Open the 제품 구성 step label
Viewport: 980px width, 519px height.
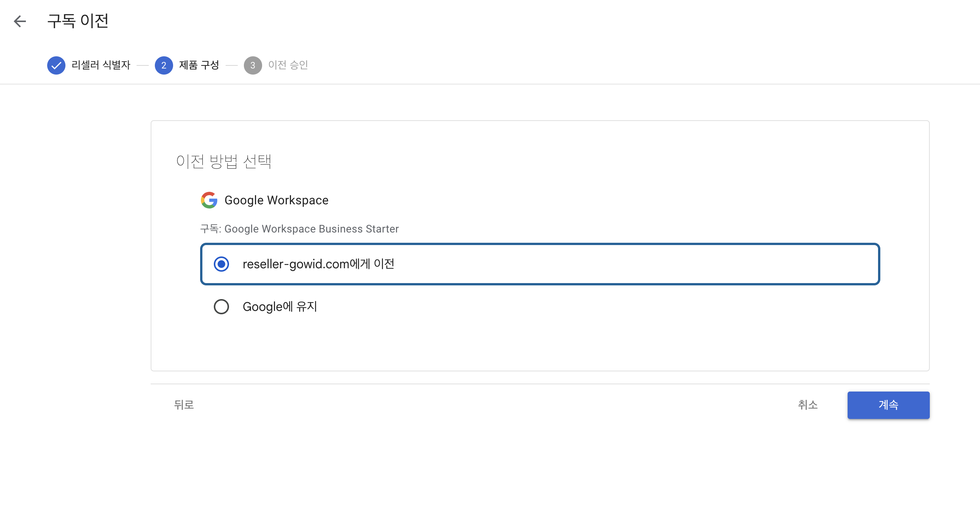pos(199,65)
